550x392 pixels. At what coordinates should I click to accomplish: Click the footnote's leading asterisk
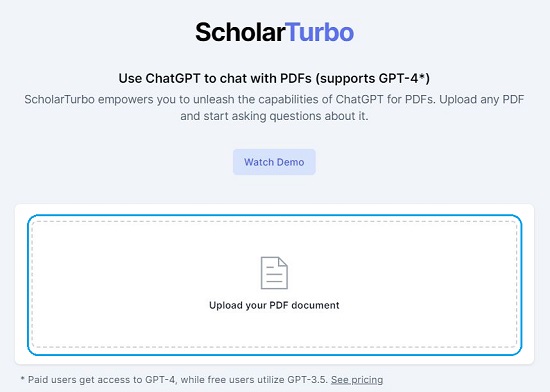coord(23,379)
